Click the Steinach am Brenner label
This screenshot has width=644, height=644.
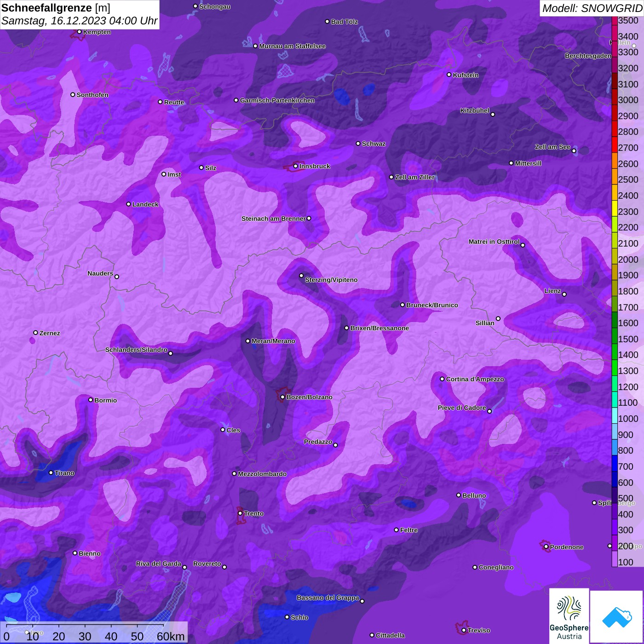point(273,218)
